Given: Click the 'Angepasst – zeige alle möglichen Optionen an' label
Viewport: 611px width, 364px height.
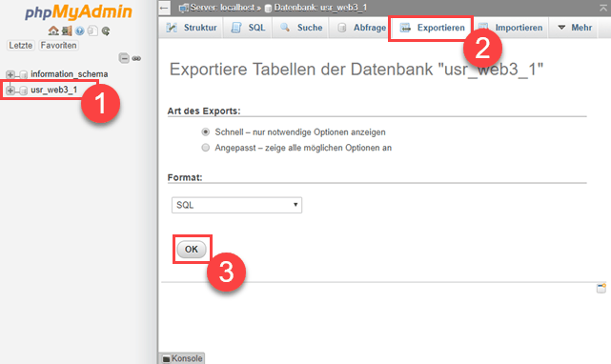Looking at the screenshot, I should coord(303,148).
